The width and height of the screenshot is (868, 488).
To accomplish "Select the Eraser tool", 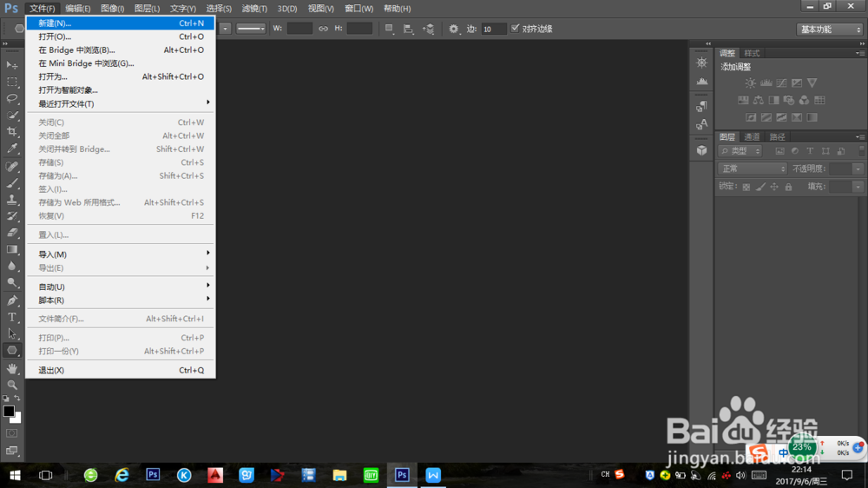I will click(x=11, y=234).
